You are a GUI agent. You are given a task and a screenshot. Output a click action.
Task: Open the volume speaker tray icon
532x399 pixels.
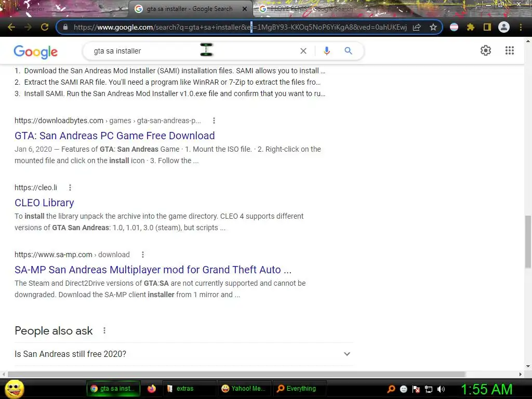coord(441,389)
